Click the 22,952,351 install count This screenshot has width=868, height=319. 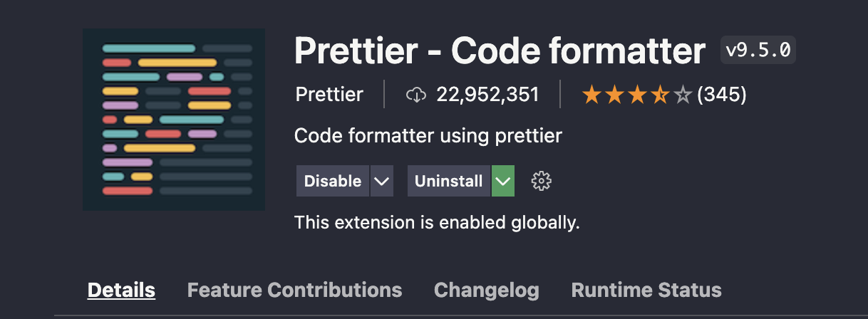click(487, 95)
